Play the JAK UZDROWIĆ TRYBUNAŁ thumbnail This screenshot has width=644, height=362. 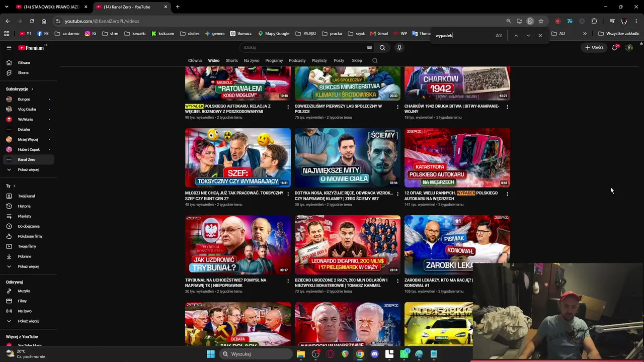238,245
